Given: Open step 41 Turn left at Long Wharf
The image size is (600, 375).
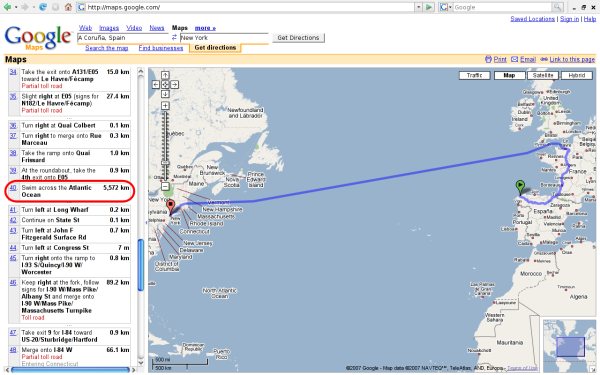Looking at the screenshot, I should (x=13, y=210).
